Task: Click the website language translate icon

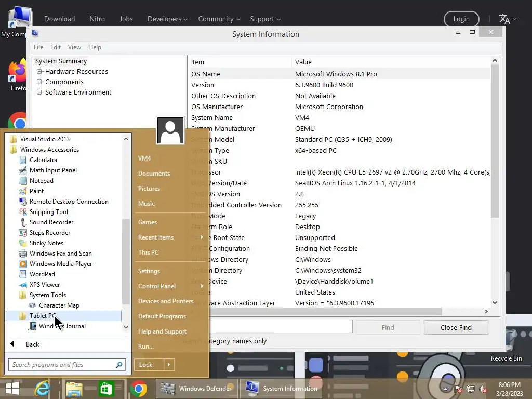Action: click(x=504, y=19)
